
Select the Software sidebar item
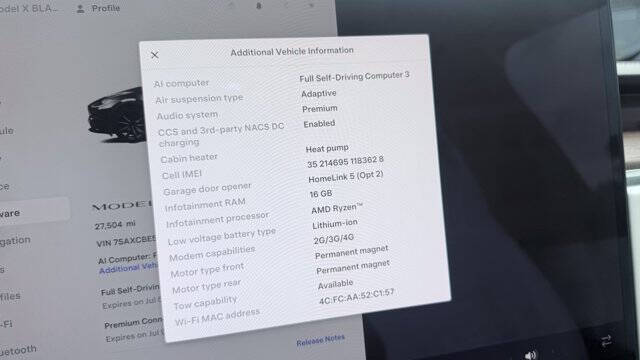pos(10,213)
